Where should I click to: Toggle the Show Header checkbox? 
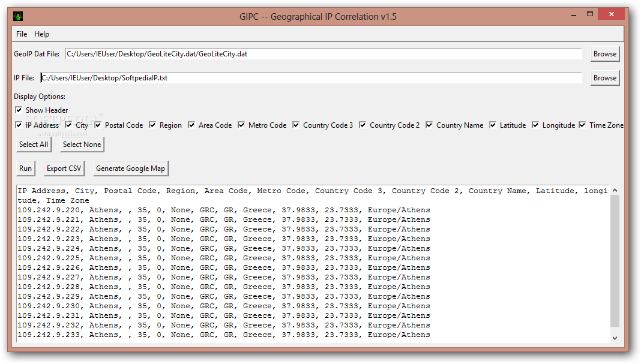tap(19, 110)
